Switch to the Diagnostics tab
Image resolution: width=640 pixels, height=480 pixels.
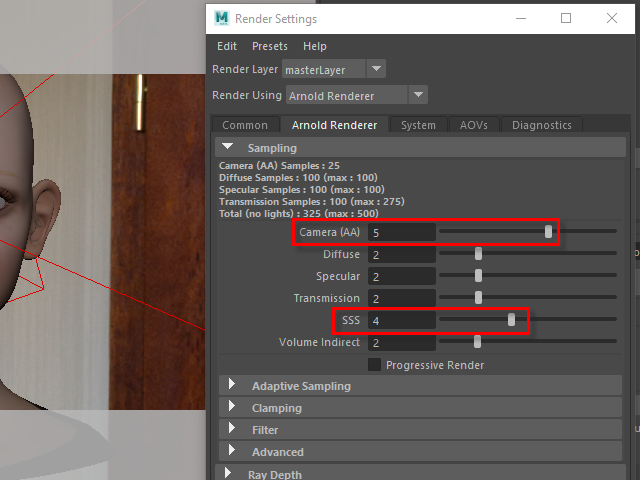(542, 125)
